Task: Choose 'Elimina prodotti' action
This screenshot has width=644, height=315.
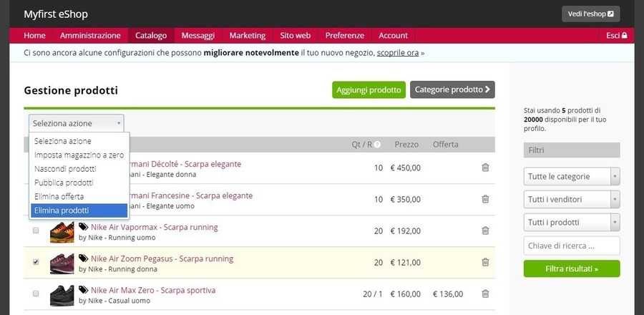Action: 79,210
